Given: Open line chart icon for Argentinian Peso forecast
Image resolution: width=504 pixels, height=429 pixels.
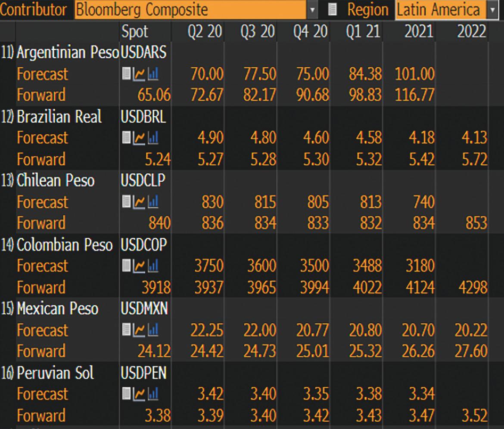Looking at the screenshot, I should pos(140,74).
